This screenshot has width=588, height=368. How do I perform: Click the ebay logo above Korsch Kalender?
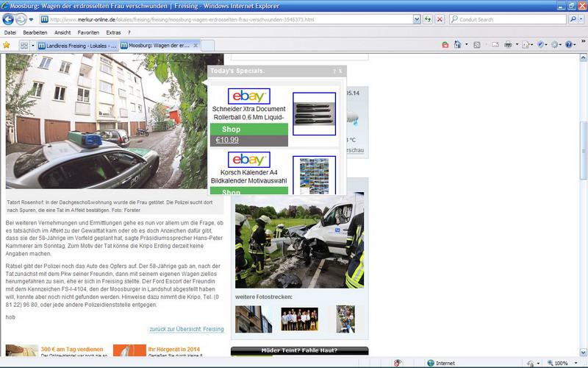click(249, 160)
